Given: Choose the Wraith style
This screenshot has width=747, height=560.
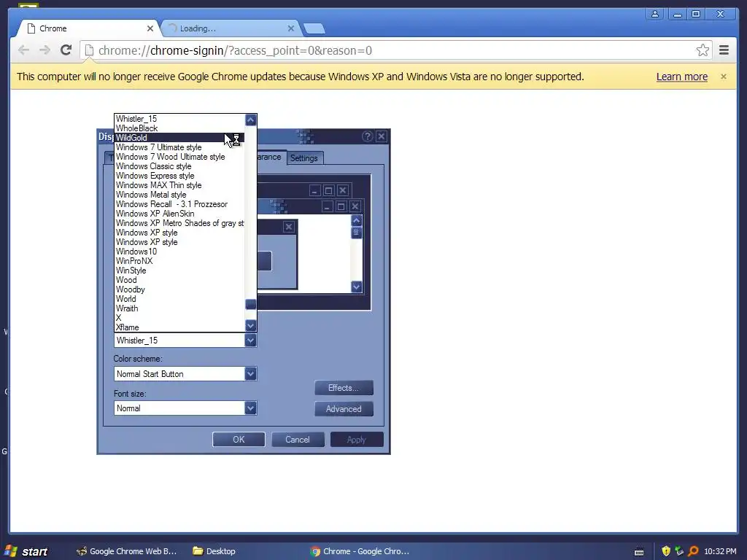Looking at the screenshot, I should (x=179, y=308).
